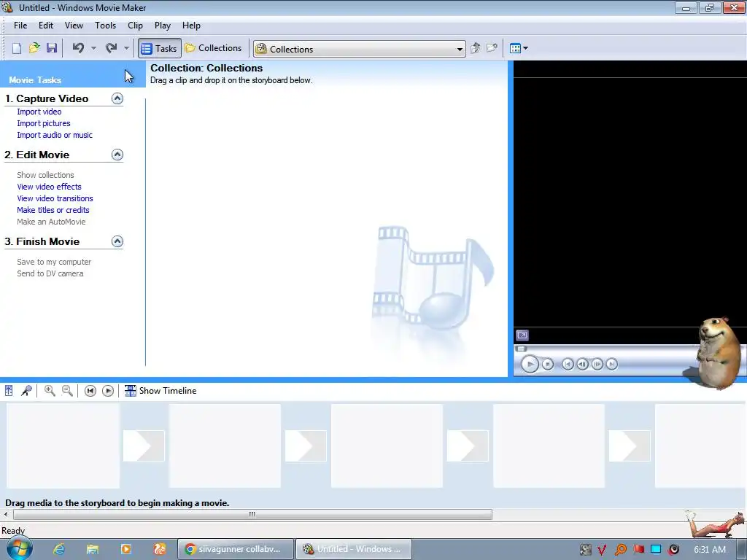Click Send to DV camera link
The height and width of the screenshot is (560, 747).
pyautogui.click(x=50, y=274)
